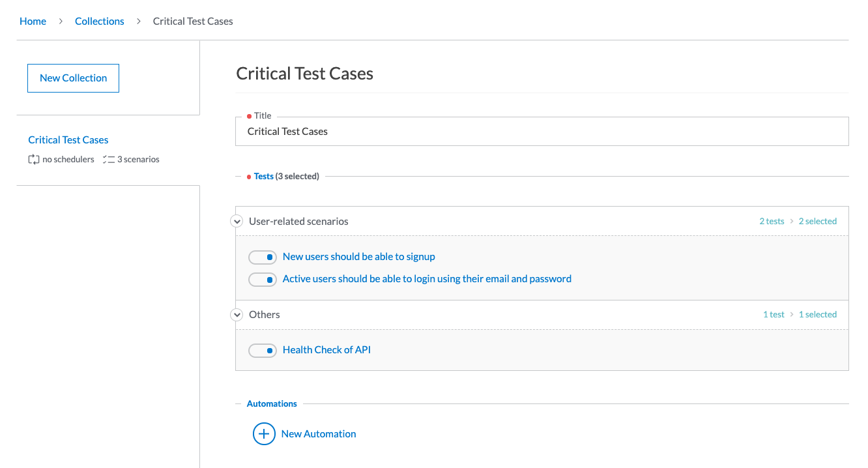Click the no schedulers label in sidebar
868x468 pixels.
click(68, 159)
